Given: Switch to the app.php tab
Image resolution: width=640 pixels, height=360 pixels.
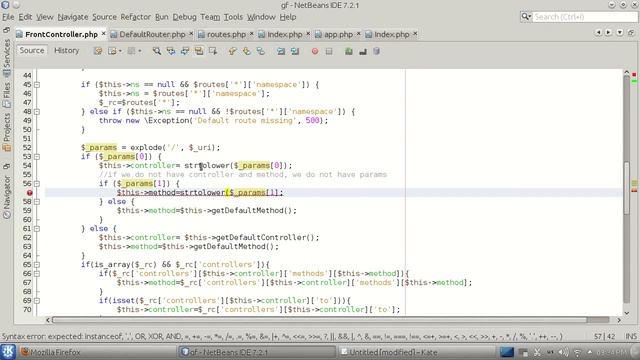Looking at the screenshot, I should pos(338,34).
